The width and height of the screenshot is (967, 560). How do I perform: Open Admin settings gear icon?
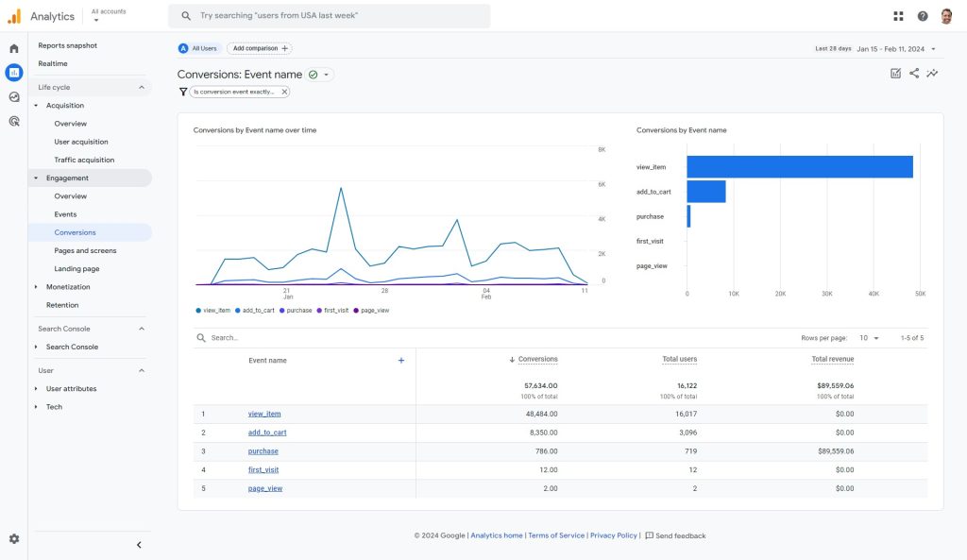(x=14, y=538)
